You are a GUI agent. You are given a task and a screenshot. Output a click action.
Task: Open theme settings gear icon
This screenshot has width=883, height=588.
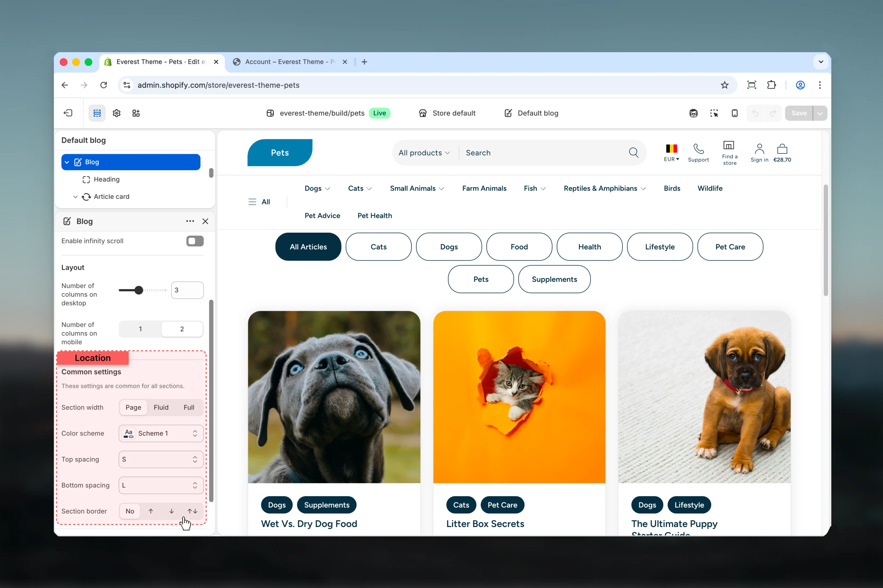point(117,113)
